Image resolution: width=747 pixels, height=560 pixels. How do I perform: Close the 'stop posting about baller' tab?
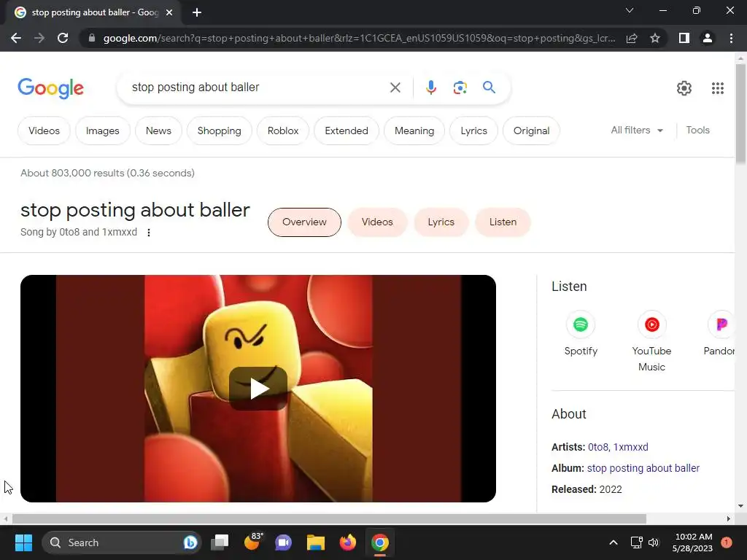[169, 12]
